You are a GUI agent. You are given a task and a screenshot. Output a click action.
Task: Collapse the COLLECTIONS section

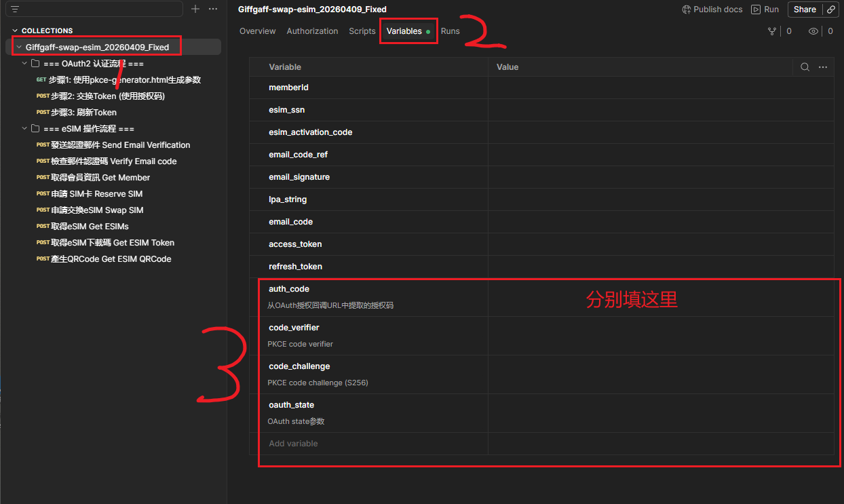pos(15,31)
